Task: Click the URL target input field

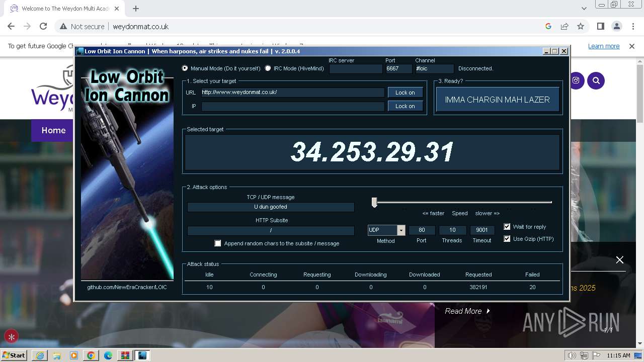Action: coord(293,93)
